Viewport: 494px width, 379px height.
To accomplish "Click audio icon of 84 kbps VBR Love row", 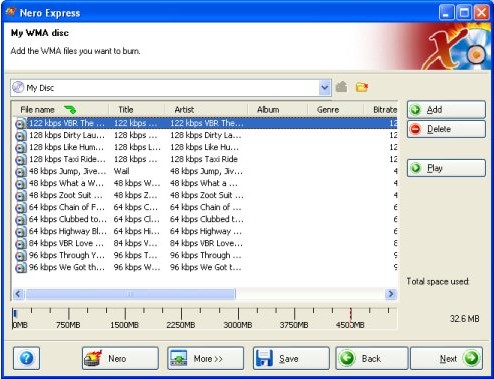I will click(21, 244).
